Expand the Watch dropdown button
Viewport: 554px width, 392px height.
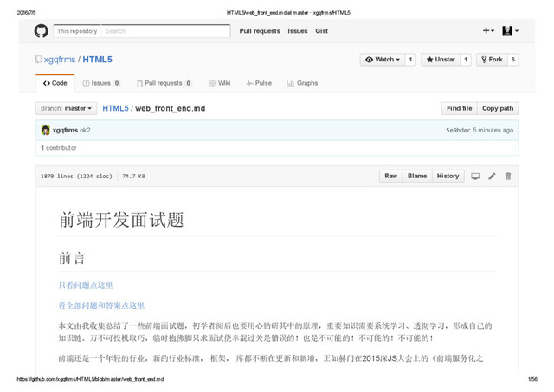383,60
